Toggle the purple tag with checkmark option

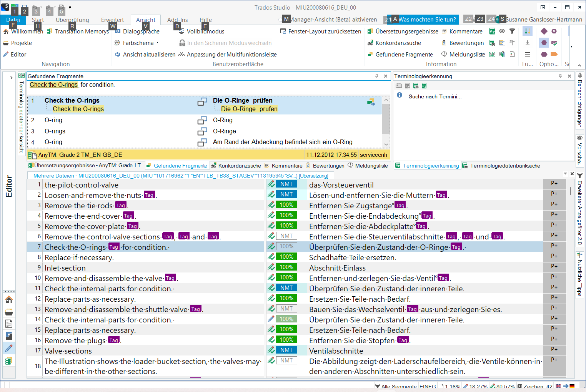click(x=554, y=43)
